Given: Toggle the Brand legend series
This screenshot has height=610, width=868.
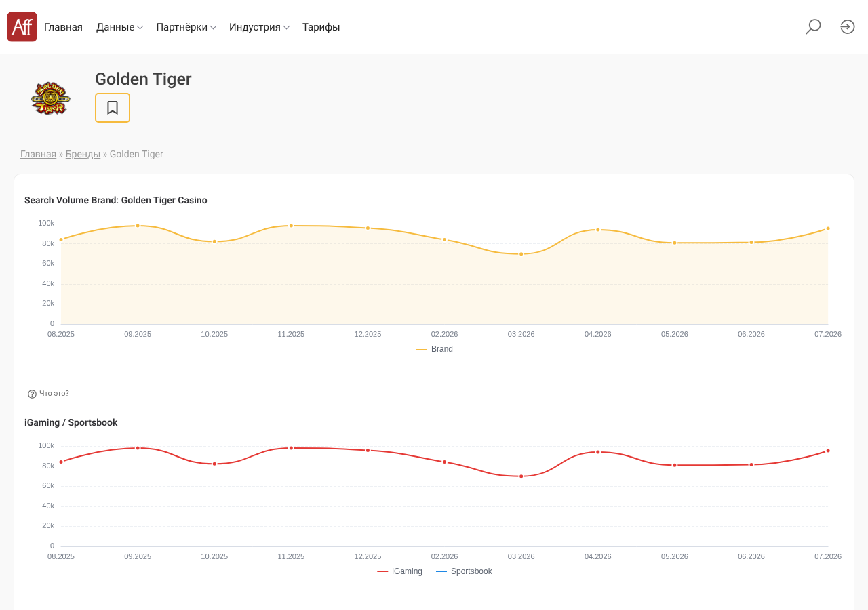Looking at the screenshot, I should coord(435,349).
